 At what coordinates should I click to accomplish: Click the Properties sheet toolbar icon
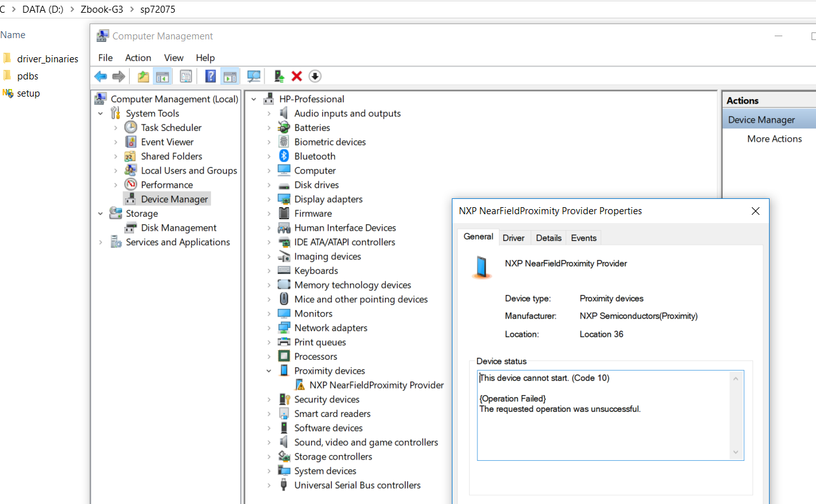pyautogui.click(x=186, y=76)
